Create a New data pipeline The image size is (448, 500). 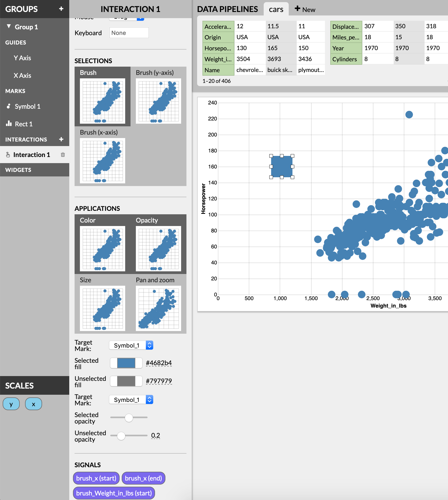[305, 9]
